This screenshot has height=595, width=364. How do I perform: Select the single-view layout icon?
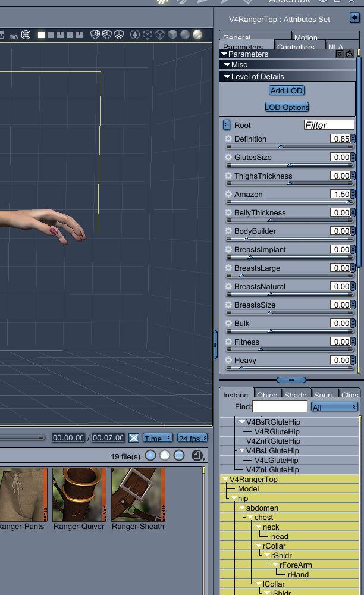click(41, 35)
